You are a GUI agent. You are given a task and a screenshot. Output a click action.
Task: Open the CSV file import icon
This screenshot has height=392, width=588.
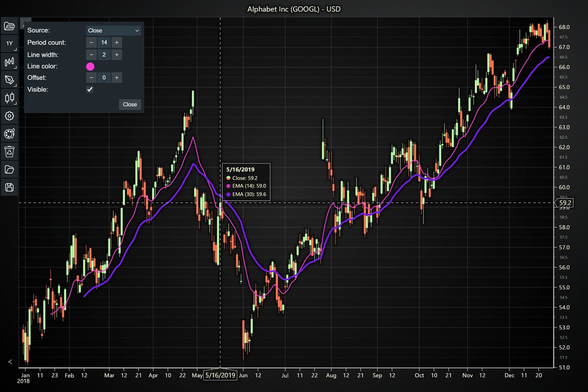[x=9, y=26]
